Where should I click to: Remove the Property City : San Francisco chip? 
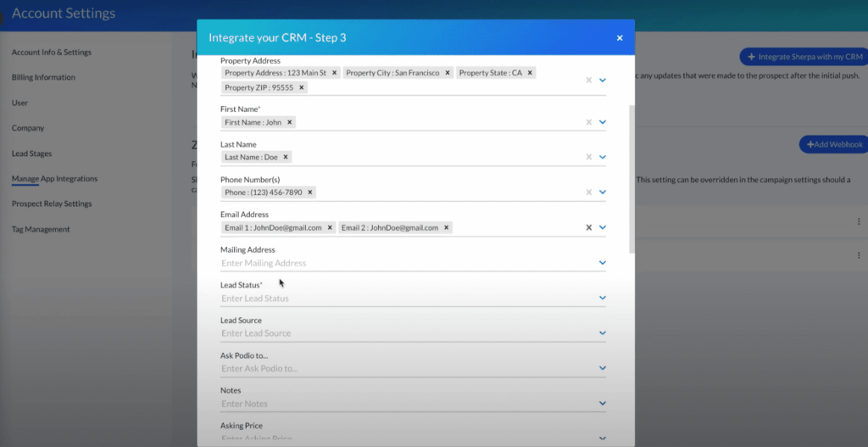pyautogui.click(x=448, y=73)
